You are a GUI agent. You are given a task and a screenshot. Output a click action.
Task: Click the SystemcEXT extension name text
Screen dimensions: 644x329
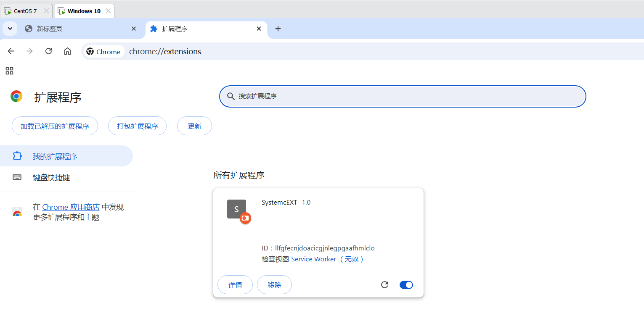click(279, 203)
